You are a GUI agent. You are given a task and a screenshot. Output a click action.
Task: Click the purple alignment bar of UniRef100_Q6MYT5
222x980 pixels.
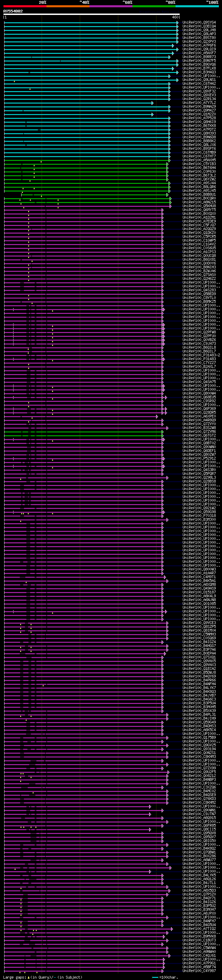[x=84, y=210]
